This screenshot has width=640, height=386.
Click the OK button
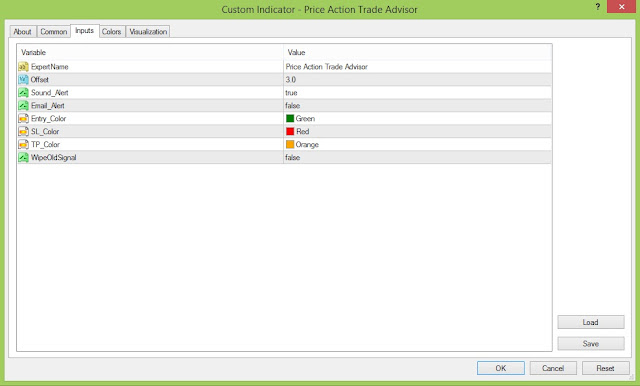click(x=501, y=368)
